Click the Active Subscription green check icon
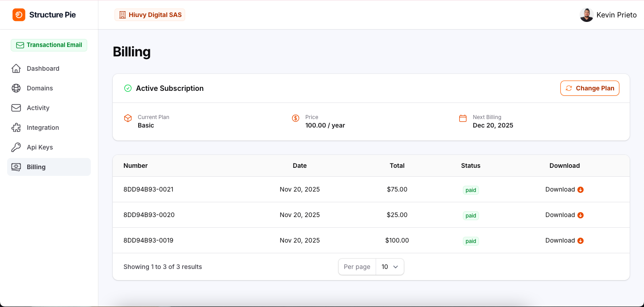The image size is (644, 307). pos(128,88)
